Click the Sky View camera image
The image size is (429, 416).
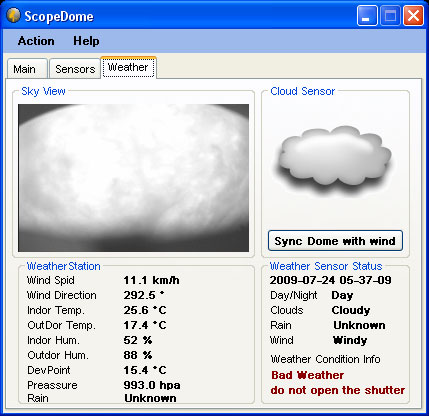tap(133, 178)
